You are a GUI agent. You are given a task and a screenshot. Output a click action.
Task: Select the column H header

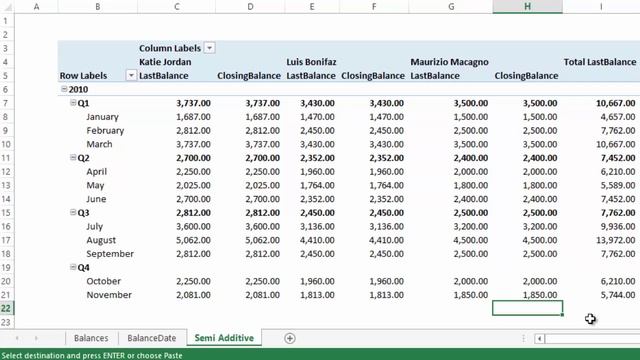pyautogui.click(x=527, y=7)
